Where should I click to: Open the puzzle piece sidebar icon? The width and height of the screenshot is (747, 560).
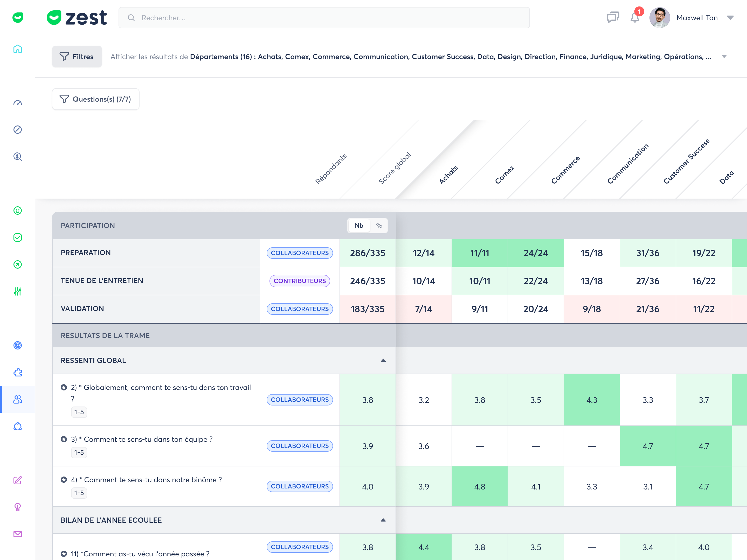[x=18, y=372]
